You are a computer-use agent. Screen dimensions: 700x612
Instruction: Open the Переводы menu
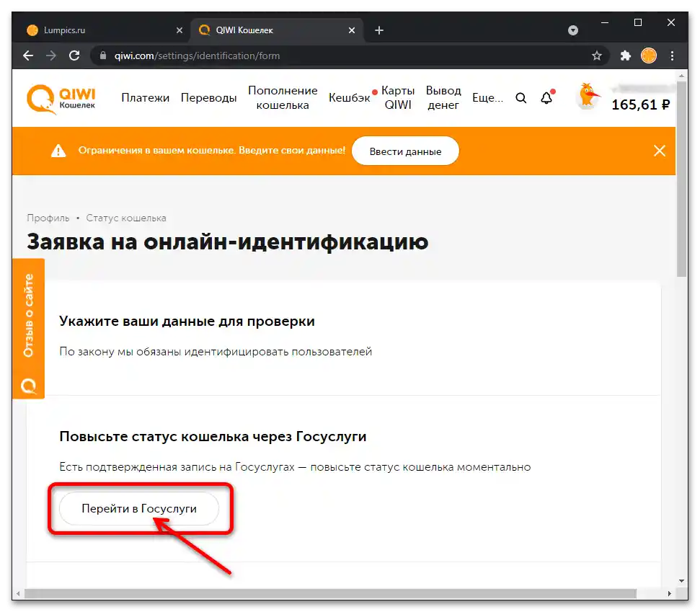[x=208, y=98]
